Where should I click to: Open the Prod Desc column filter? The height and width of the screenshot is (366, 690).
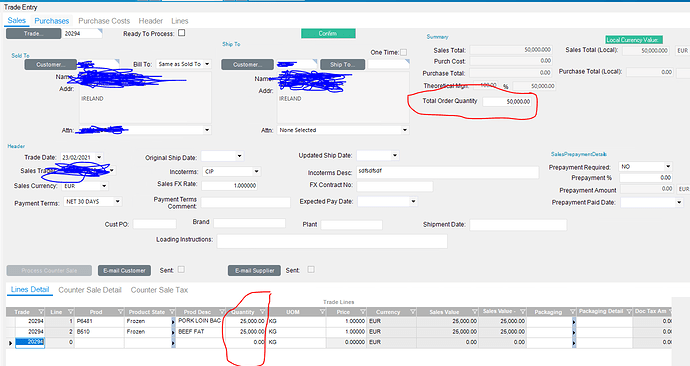pos(221,312)
